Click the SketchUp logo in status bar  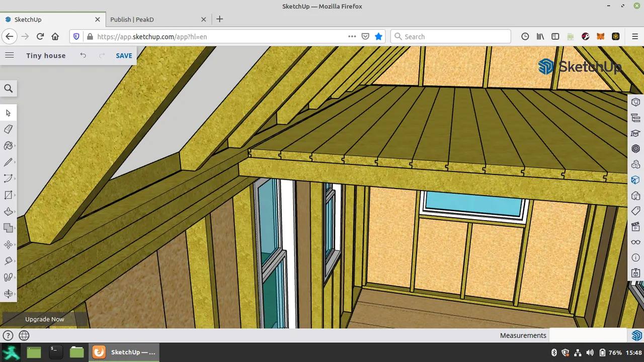coord(636,335)
